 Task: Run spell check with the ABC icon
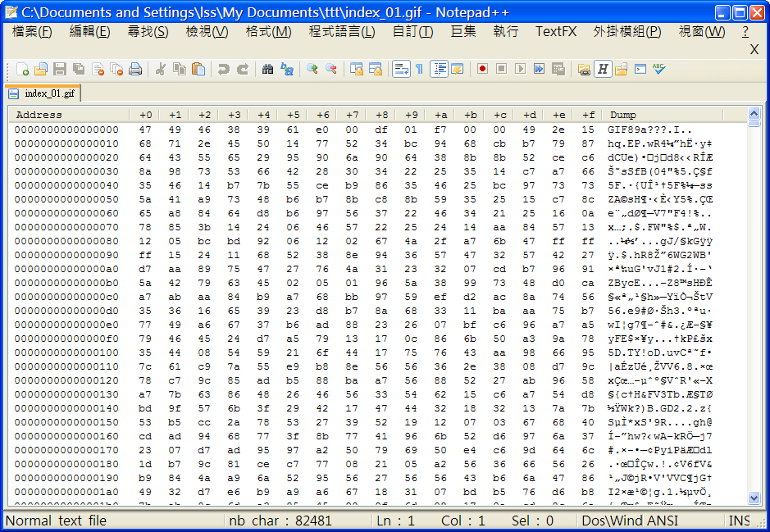[659, 69]
